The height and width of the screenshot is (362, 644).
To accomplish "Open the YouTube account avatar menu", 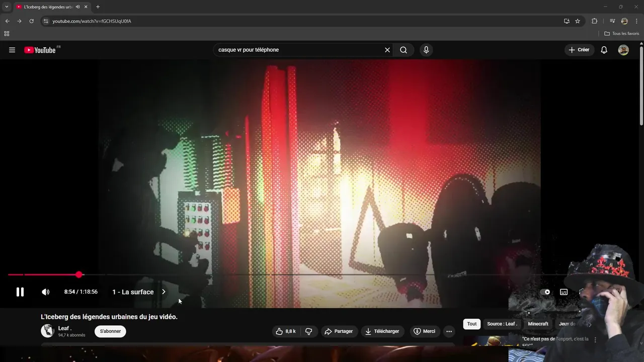I will [623, 50].
